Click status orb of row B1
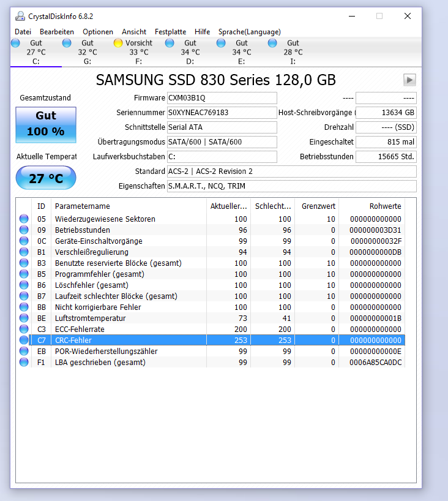Screen dimensions: 448x501 tap(24, 252)
